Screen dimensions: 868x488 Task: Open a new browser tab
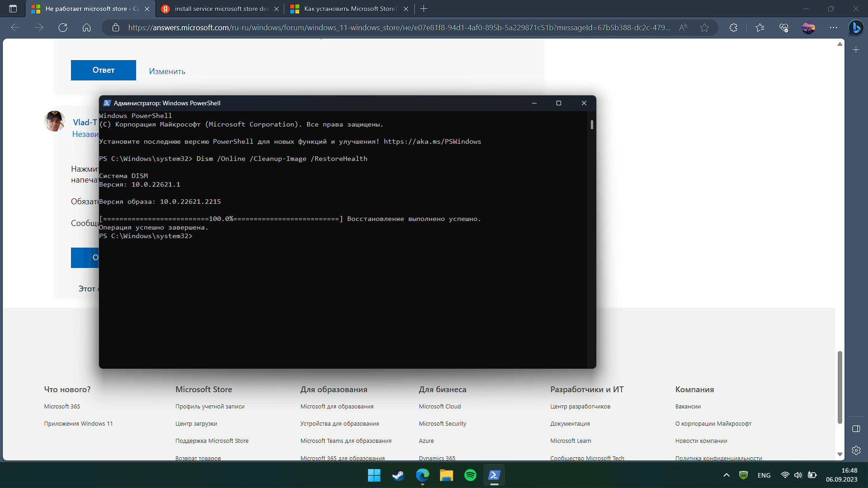[424, 9]
